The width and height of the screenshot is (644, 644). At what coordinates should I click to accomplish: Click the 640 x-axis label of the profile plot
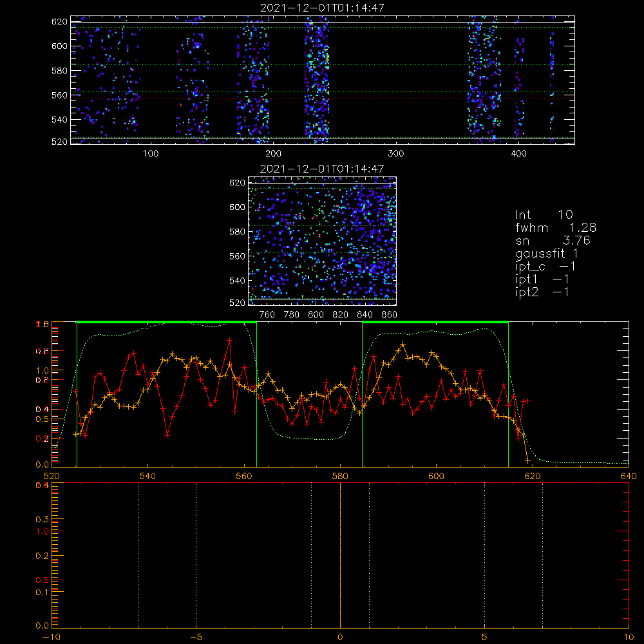[x=629, y=476]
